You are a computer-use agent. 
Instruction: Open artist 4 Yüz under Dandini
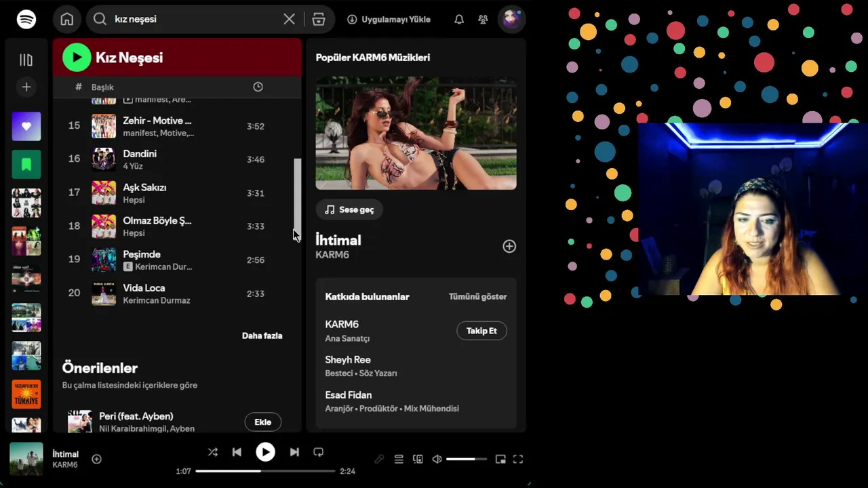[133, 166]
